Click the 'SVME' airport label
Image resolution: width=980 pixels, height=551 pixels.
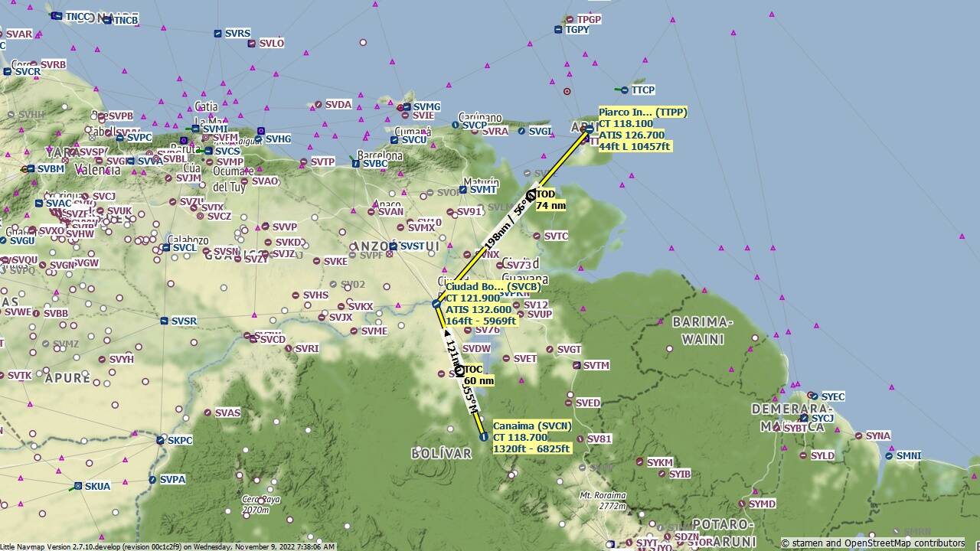click(374, 331)
